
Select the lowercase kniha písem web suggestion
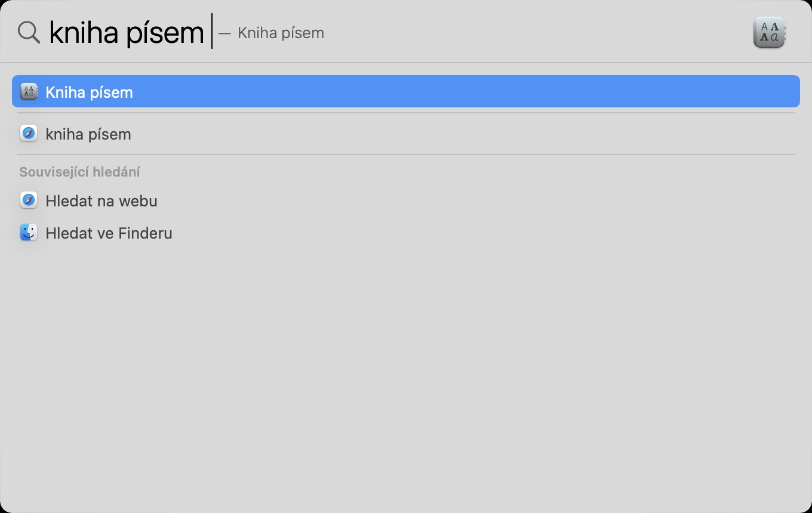(x=88, y=134)
